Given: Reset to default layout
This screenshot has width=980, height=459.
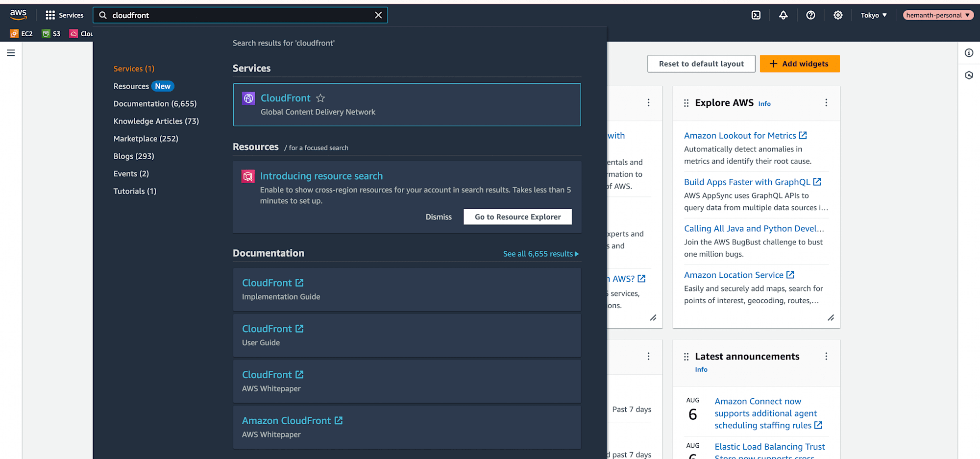Looking at the screenshot, I should click(x=701, y=64).
